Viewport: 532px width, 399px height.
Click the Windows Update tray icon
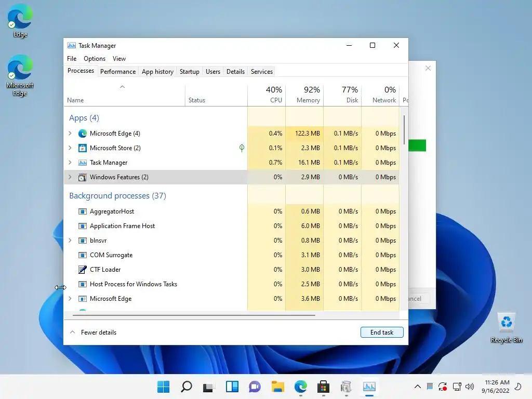tap(443, 387)
